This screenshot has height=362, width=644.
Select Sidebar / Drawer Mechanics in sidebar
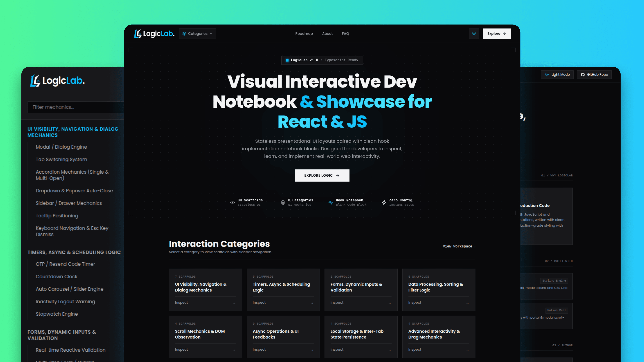tap(69, 203)
